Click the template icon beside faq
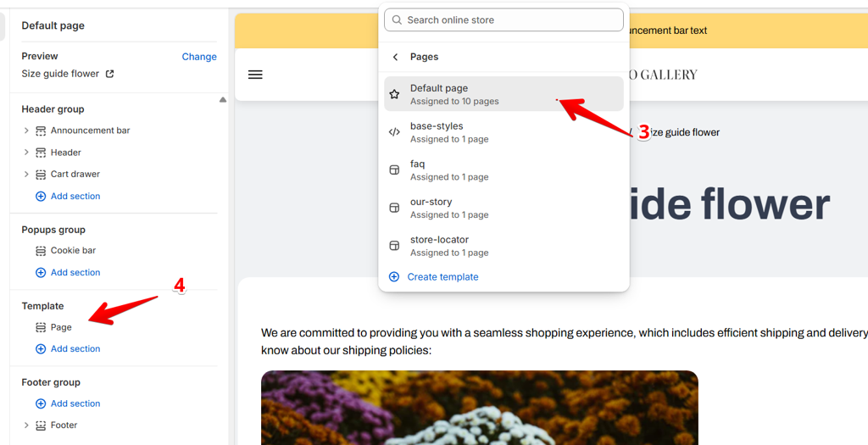This screenshot has width=868, height=445. pyautogui.click(x=394, y=170)
